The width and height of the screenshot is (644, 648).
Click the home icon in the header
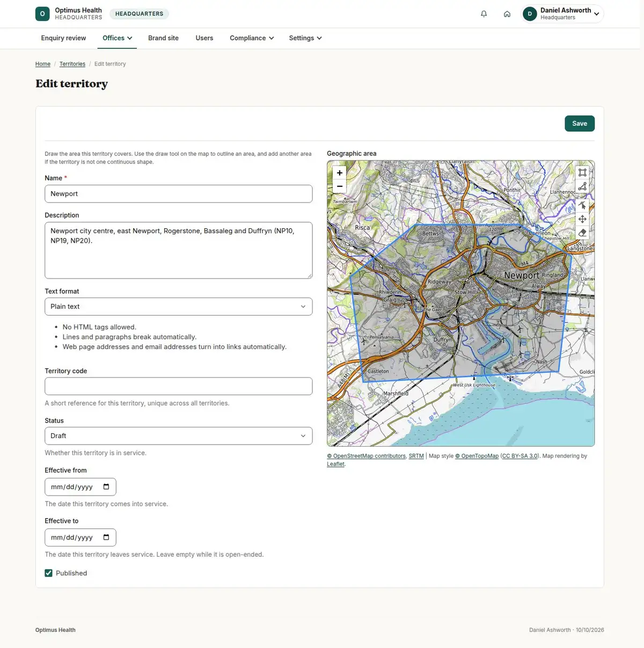tap(507, 14)
